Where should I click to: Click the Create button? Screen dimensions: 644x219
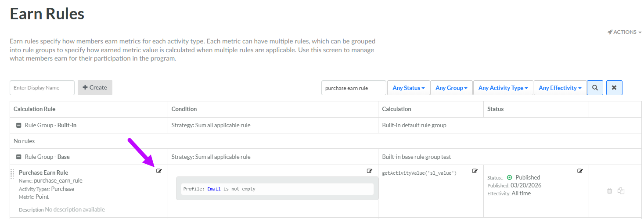(x=95, y=88)
